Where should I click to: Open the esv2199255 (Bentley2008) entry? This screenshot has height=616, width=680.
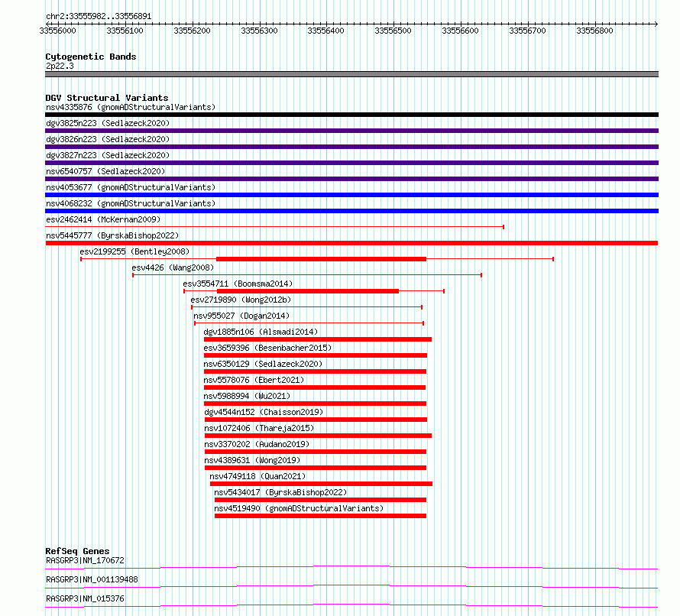[x=134, y=251]
